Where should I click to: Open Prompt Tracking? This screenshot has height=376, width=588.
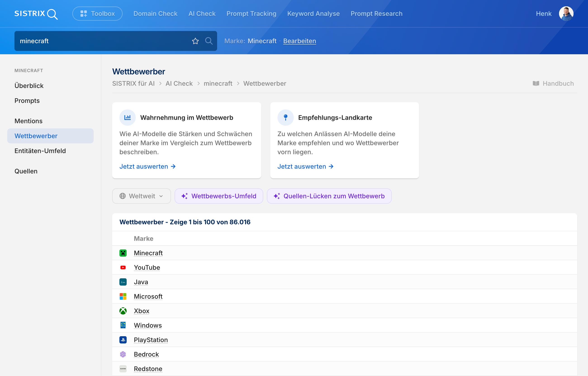(x=251, y=14)
